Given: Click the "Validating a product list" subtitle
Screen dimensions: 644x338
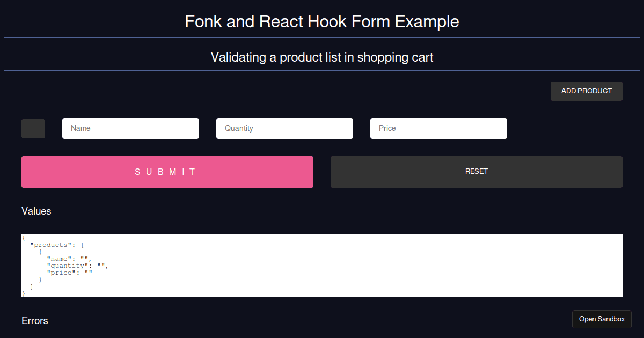Looking at the screenshot, I should tap(322, 57).
